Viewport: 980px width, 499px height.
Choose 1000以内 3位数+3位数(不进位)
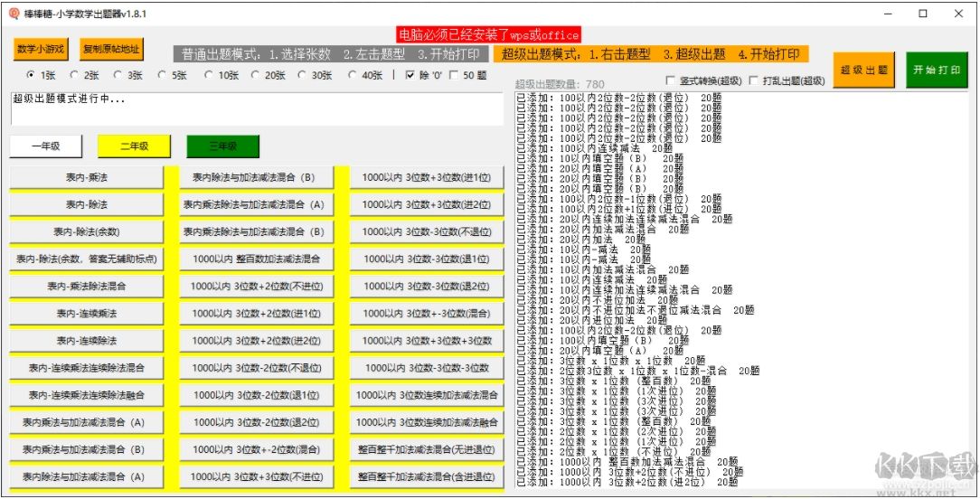pos(257,476)
